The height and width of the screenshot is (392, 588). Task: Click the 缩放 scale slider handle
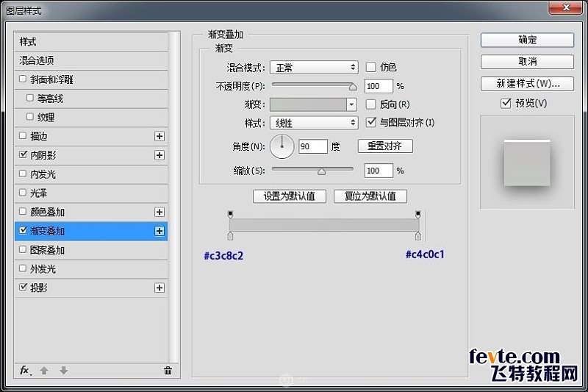pyautogui.click(x=321, y=171)
